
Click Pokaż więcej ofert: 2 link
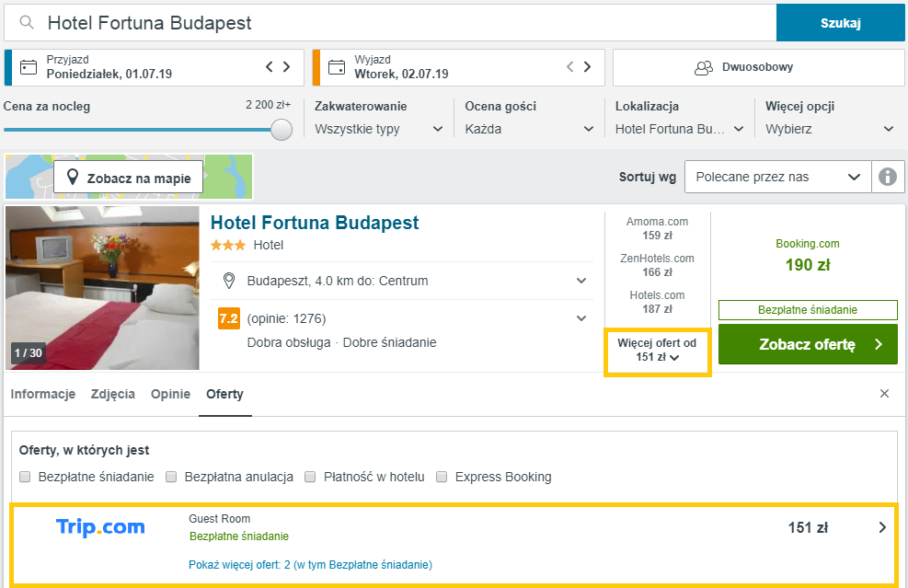point(310,564)
